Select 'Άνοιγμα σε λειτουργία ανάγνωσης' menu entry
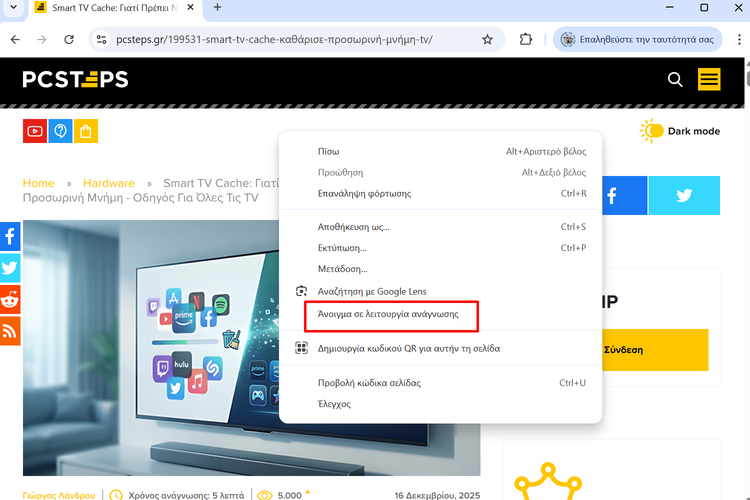Image resolution: width=750 pixels, height=500 pixels. click(388, 313)
